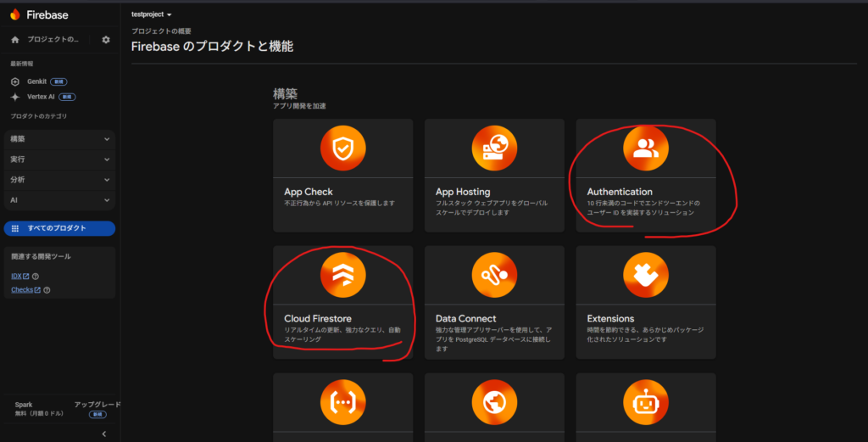Viewport: 868px width, 442px height.
Task: Click the Cloud Firestore layered-arrows icon
Action: tap(342, 275)
